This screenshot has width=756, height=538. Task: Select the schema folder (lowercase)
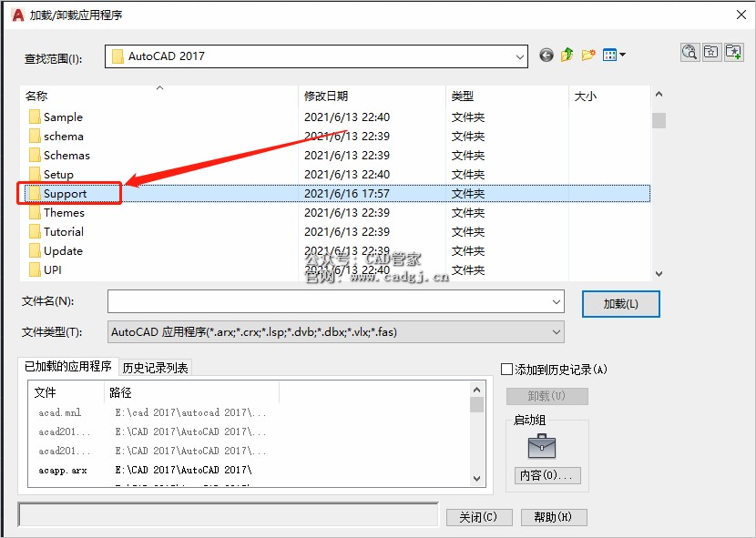(63, 137)
